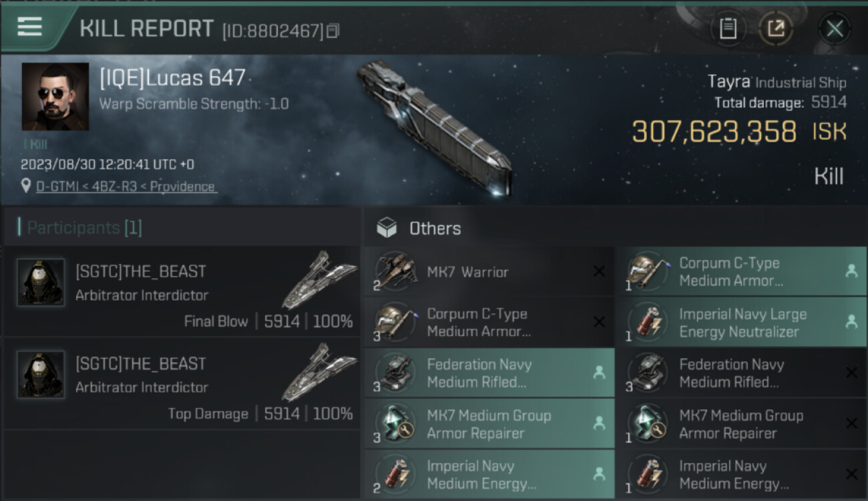
Task: Click the Tayra ship image
Action: (434, 127)
